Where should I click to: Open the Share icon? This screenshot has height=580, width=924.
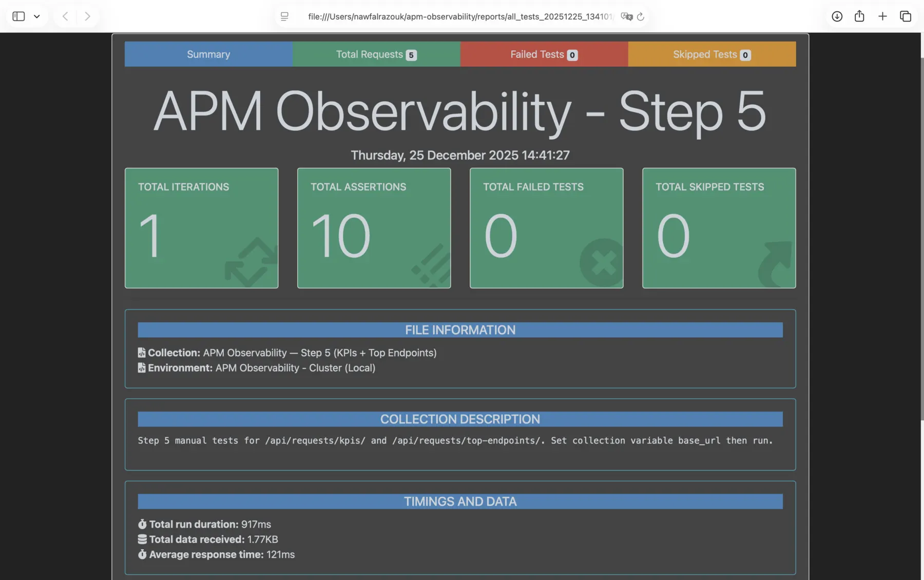pyautogui.click(x=859, y=16)
